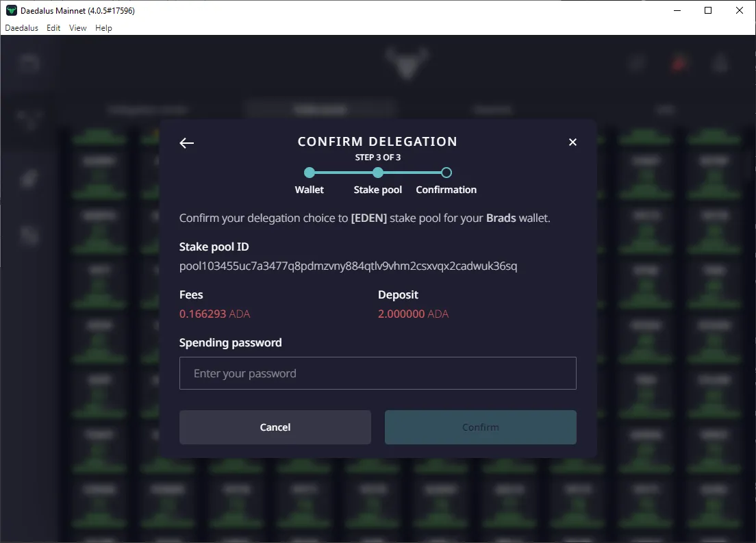Click the Wallet step indicator circle

[x=310, y=173]
